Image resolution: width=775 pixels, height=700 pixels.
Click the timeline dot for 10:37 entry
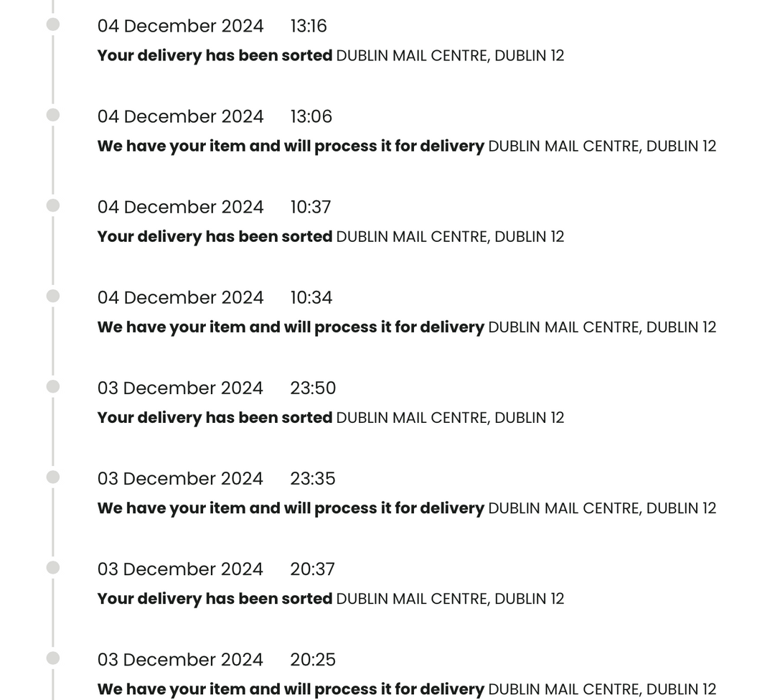[x=53, y=205]
